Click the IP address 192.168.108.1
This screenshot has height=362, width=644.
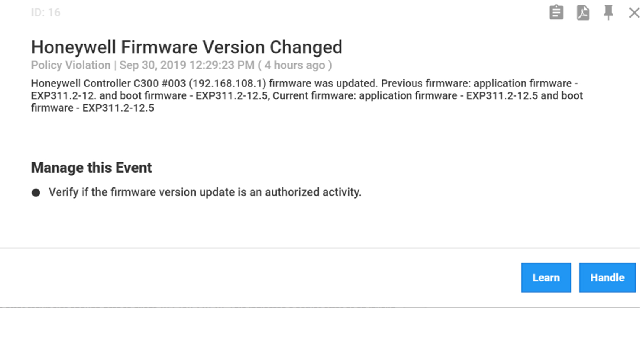(227, 84)
